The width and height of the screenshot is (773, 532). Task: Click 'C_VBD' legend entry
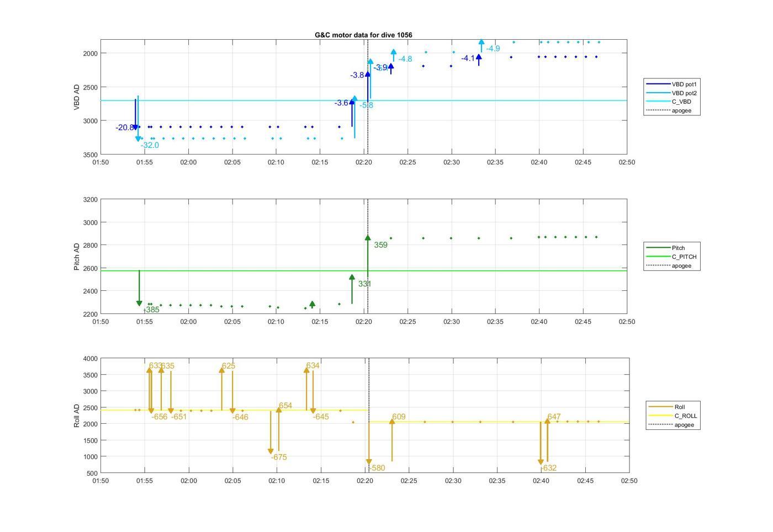coord(669,102)
